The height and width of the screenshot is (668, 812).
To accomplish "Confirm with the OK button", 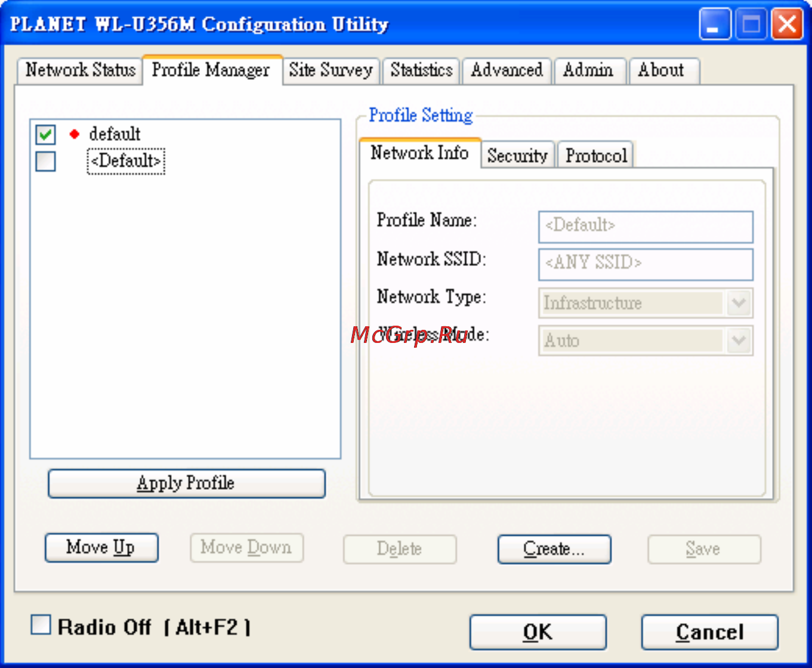I will 538,632.
